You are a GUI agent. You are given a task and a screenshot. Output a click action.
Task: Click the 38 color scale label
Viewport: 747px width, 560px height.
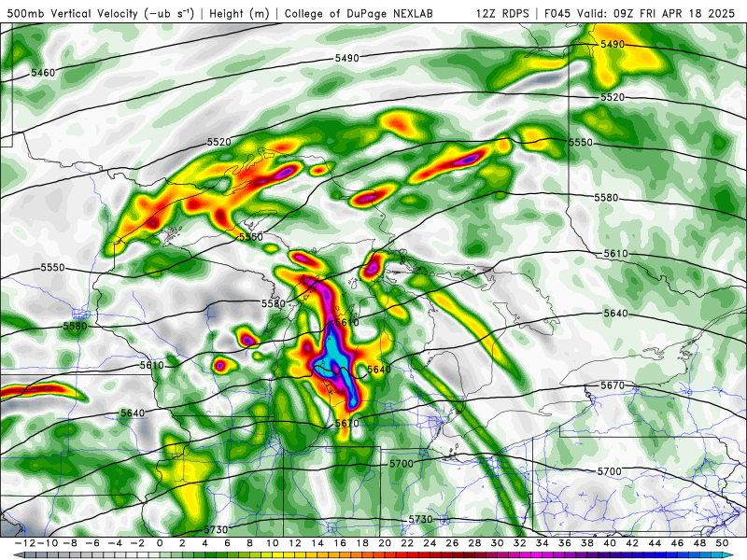tap(587, 543)
